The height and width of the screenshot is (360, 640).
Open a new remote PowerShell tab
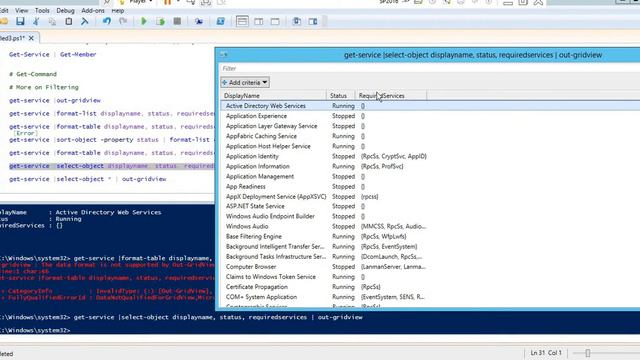pos(199,21)
